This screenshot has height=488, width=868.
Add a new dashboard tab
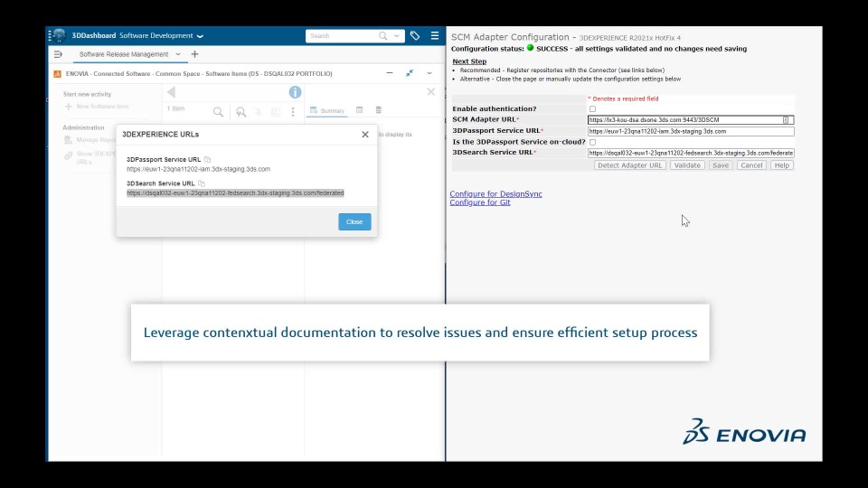(195, 54)
